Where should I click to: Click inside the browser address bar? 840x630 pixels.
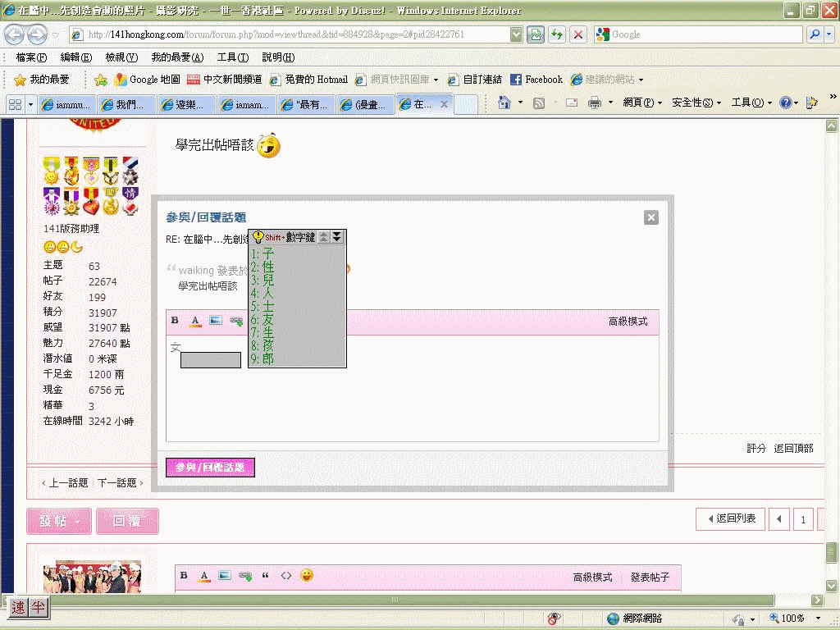(287, 34)
